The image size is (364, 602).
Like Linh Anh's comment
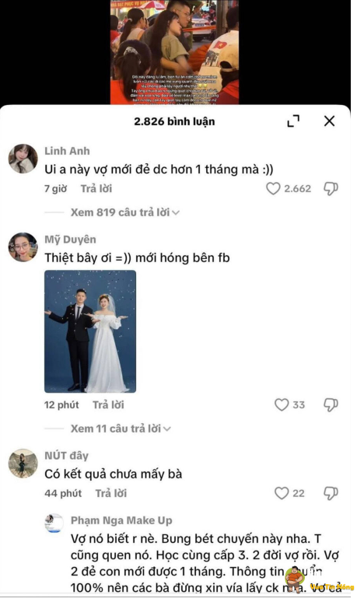[x=273, y=188]
